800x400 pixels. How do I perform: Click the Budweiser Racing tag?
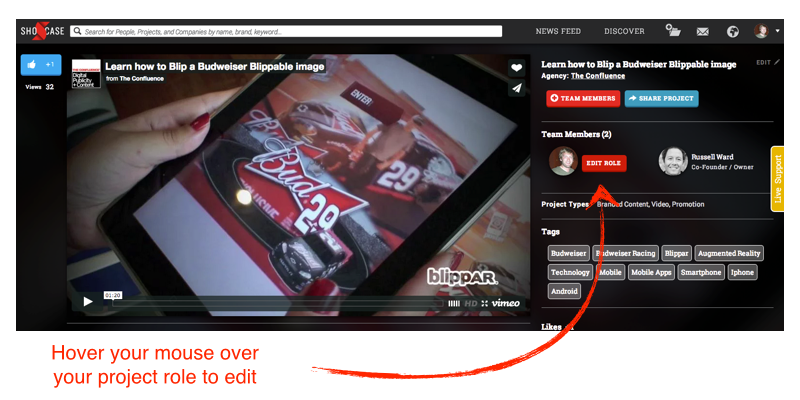[x=625, y=253]
